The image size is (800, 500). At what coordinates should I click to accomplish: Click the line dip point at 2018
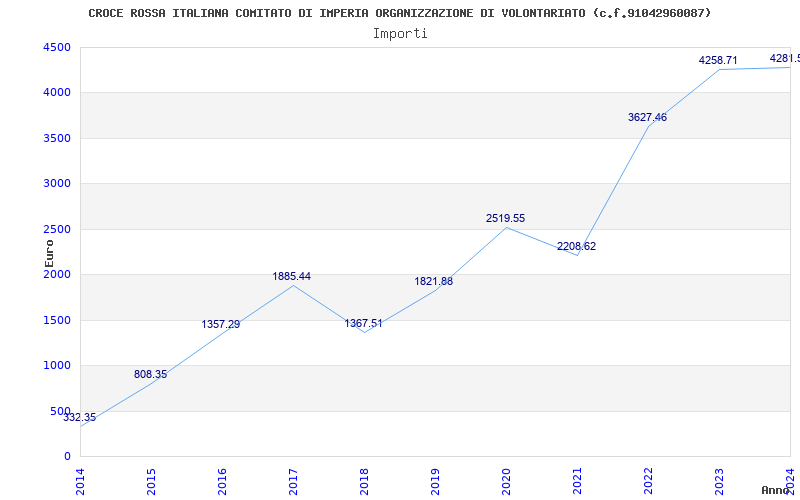click(364, 332)
